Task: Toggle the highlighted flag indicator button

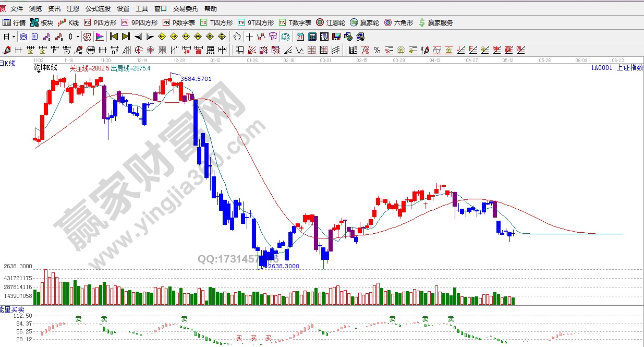Action: (99, 37)
